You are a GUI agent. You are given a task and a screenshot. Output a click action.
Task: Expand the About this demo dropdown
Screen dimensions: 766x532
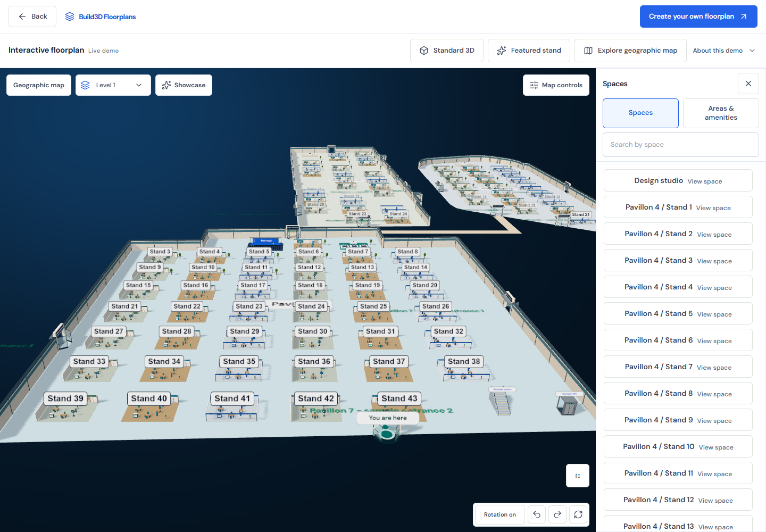tap(724, 51)
